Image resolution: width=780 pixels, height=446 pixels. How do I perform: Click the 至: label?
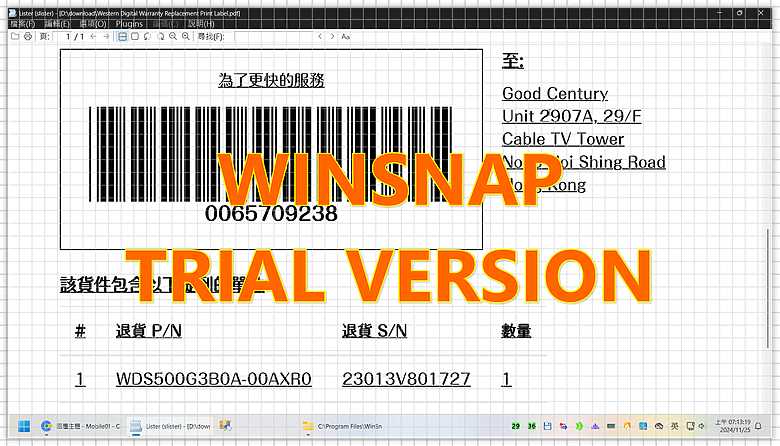[x=512, y=61]
